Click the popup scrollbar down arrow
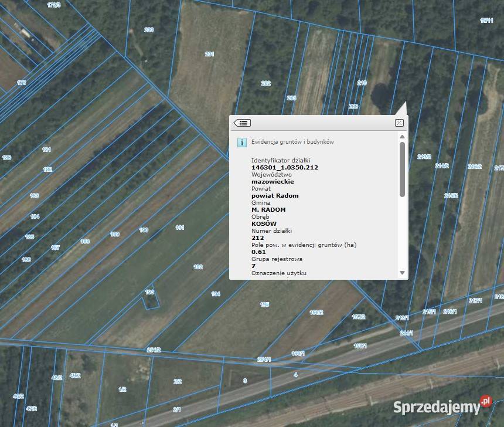 pos(402,273)
